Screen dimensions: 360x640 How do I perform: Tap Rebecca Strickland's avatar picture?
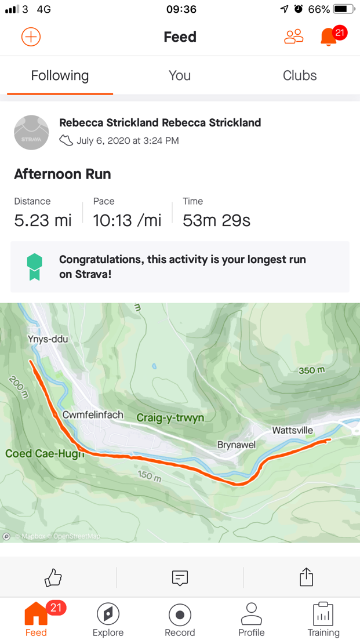click(x=31, y=132)
